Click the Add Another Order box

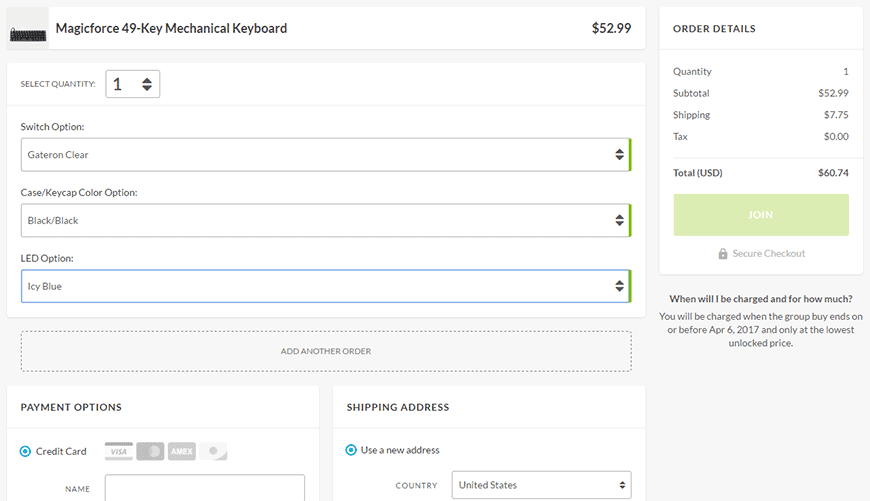[326, 351]
